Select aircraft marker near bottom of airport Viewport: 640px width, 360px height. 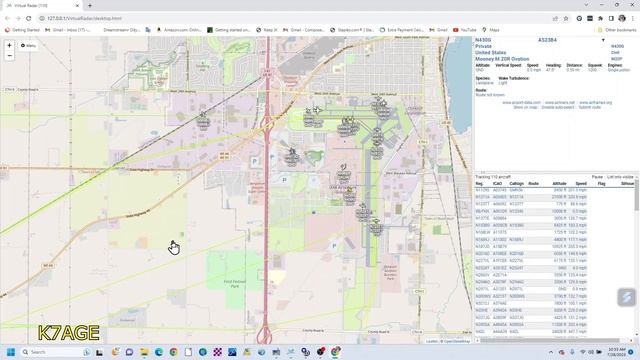pyautogui.click(x=376, y=227)
